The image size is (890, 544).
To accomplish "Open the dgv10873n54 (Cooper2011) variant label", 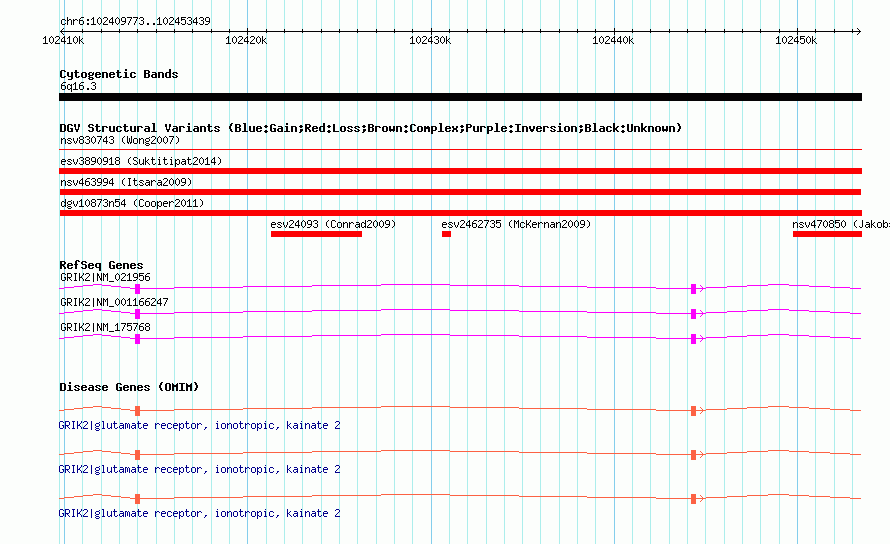I will (x=132, y=203).
